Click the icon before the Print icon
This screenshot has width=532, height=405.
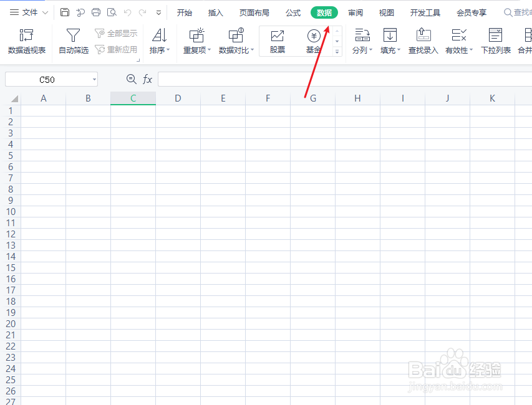[80, 12]
